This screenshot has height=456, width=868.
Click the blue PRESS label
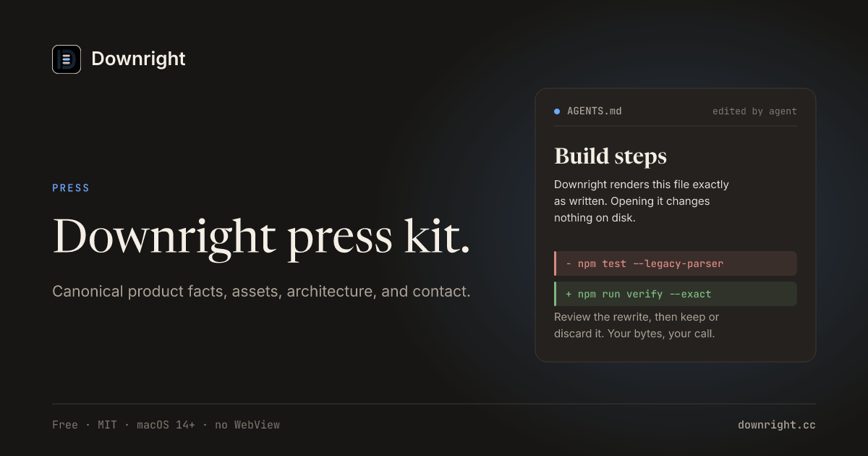[x=71, y=188]
